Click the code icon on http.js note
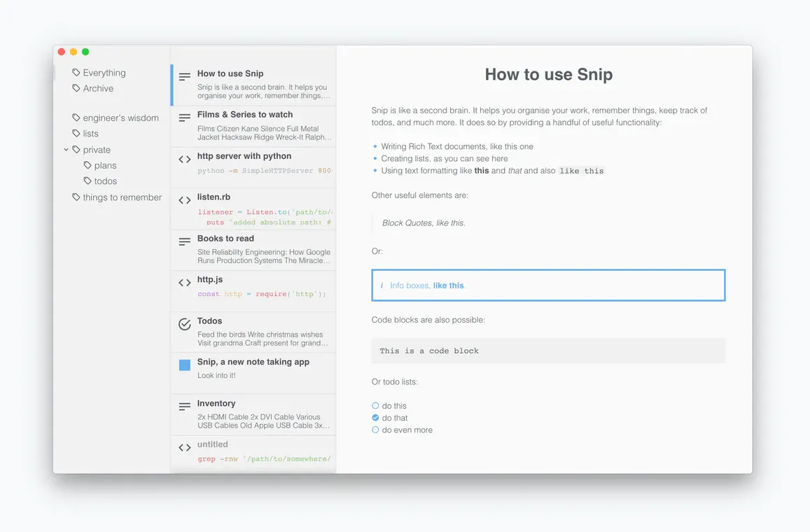This screenshot has height=532, width=810. click(x=184, y=283)
